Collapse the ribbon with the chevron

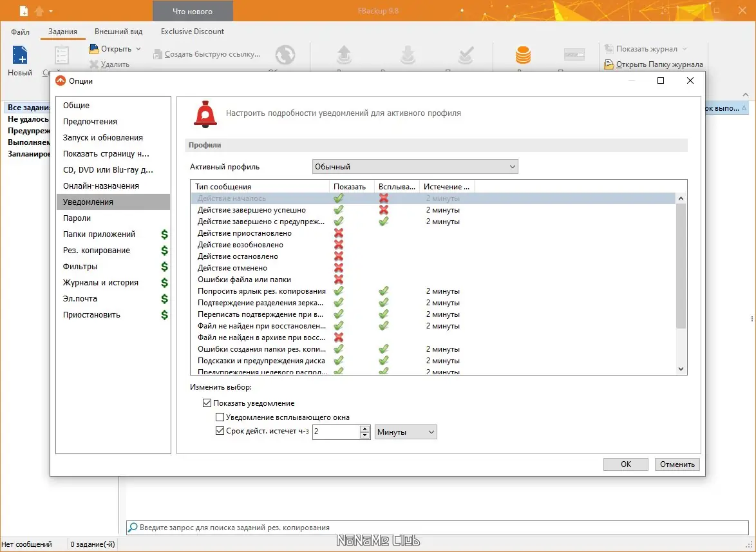tap(746, 95)
